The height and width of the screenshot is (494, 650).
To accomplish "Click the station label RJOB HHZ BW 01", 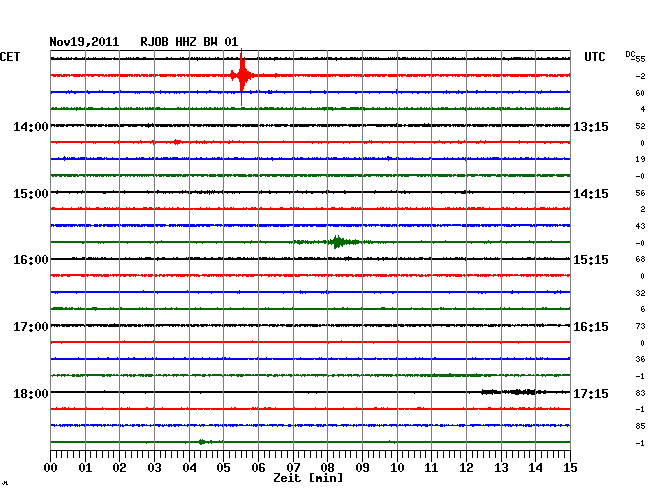I will click(x=189, y=42).
